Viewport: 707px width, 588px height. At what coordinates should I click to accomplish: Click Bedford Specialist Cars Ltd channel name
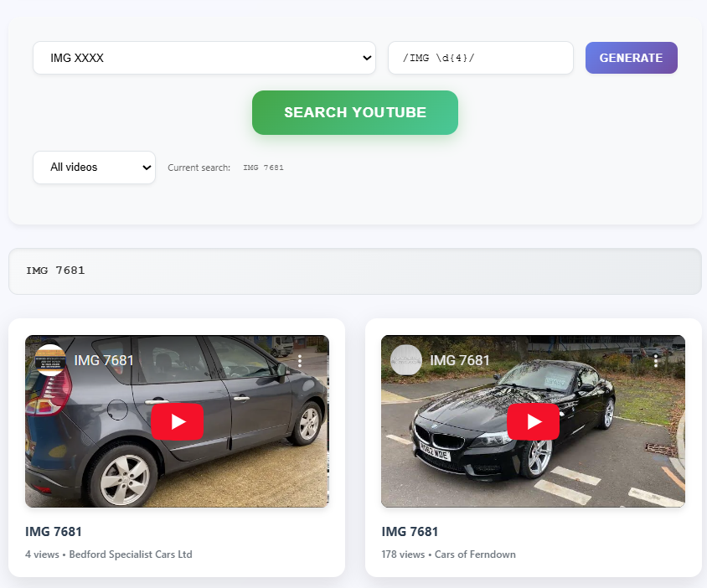(131, 554)
